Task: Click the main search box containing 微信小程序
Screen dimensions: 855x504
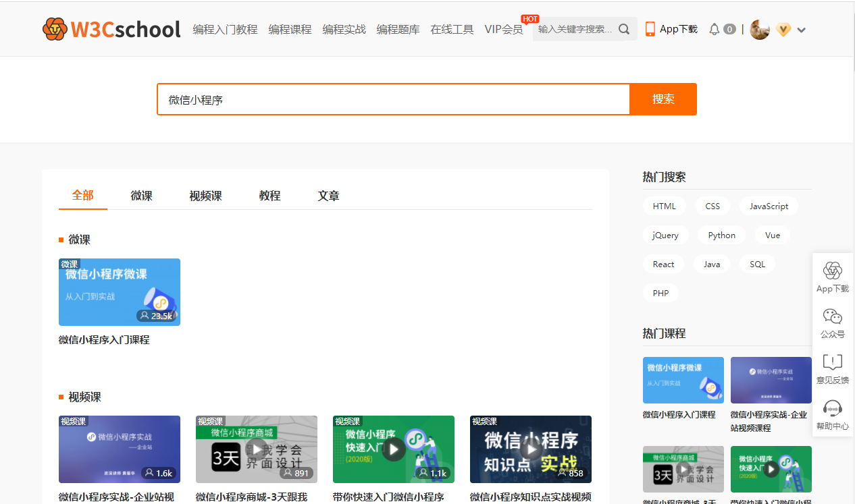Action: click(393, 100)
